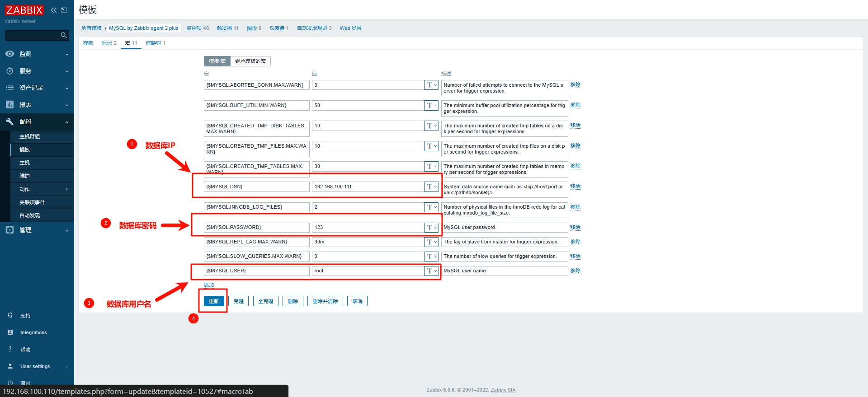Expand the 服务 menu chevron
This screenshot has height=397, width=868.
coord(67,71)
